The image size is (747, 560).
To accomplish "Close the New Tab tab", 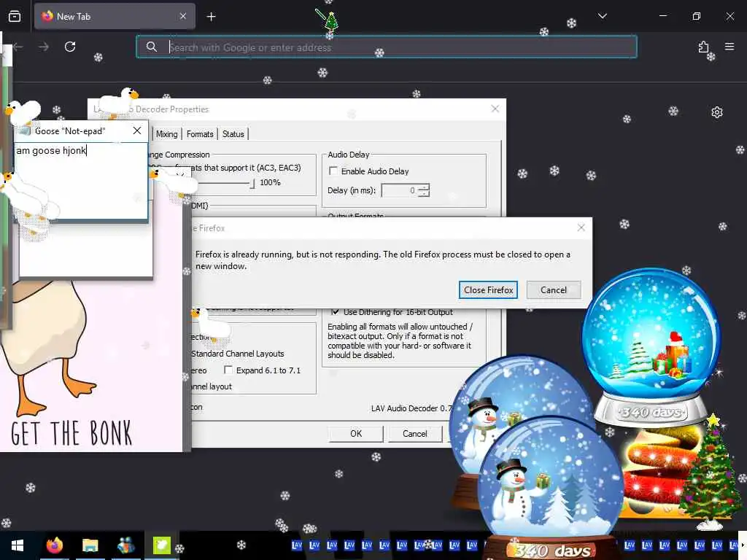I will pos(183,16).
